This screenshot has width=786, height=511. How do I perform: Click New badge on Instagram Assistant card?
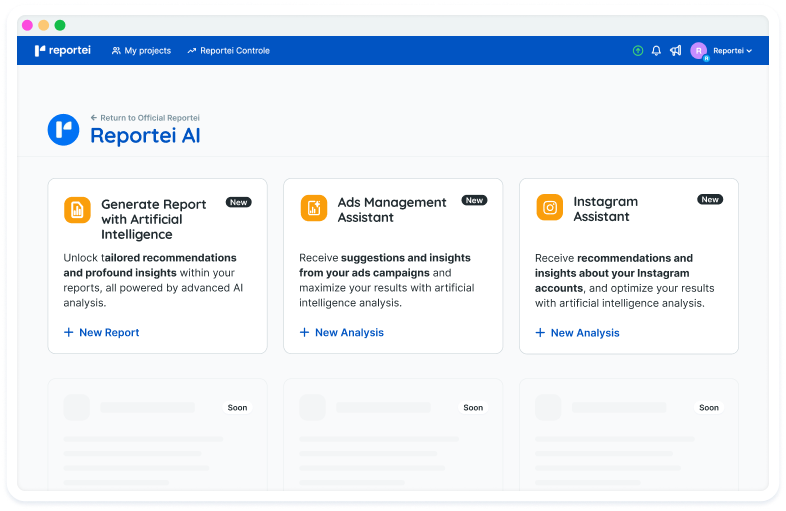click(x=710, y=199)
